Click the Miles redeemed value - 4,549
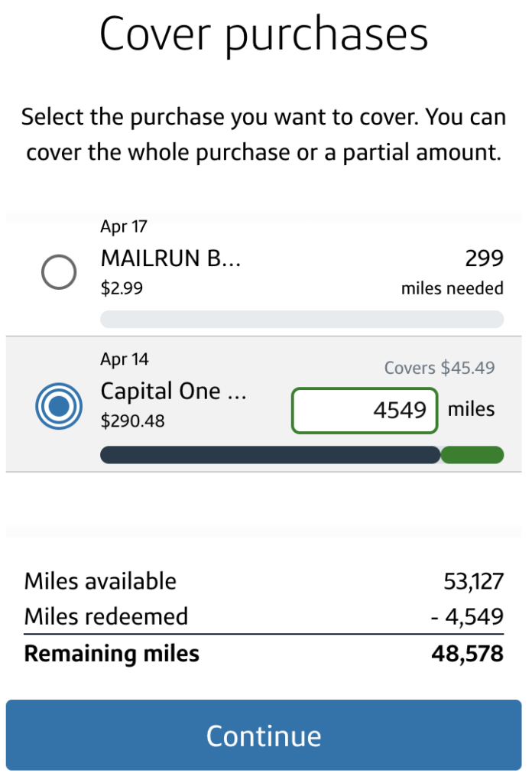The height and width of the screenshot is (783, 532). click(x=467, y=617)
